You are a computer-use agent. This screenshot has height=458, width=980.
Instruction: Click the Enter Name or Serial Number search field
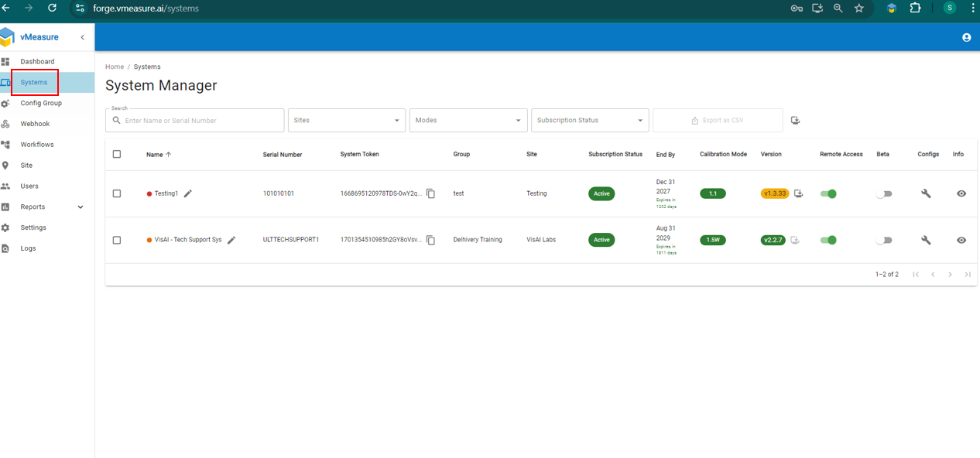click(201, 121)
